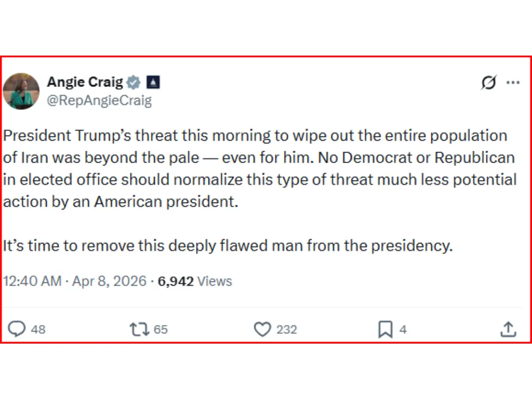The image size is (532, 399).
Task: Click the reply speech bubble icon
Action: pos(17,329)
